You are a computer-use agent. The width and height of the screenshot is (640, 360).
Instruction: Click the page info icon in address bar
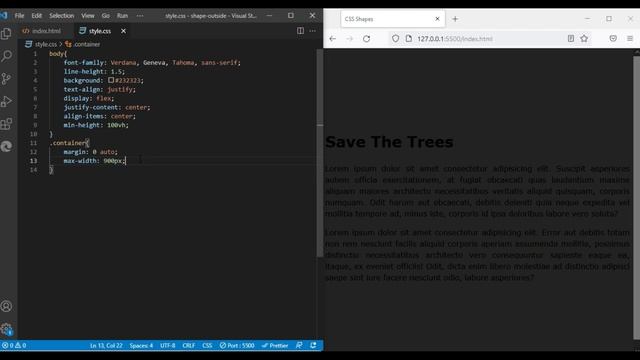(x=409, y=38)
